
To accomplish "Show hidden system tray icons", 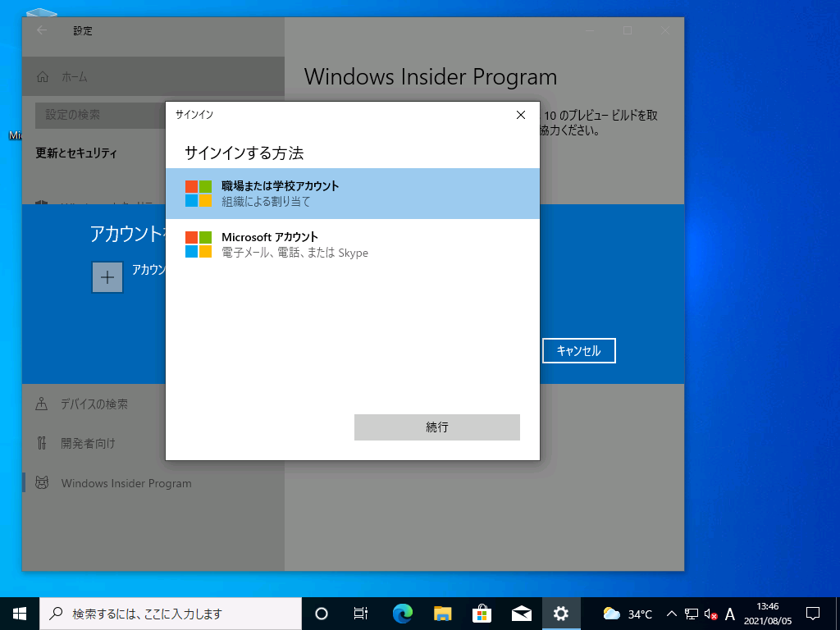I will pyautogui.click(x=671, y=614).
